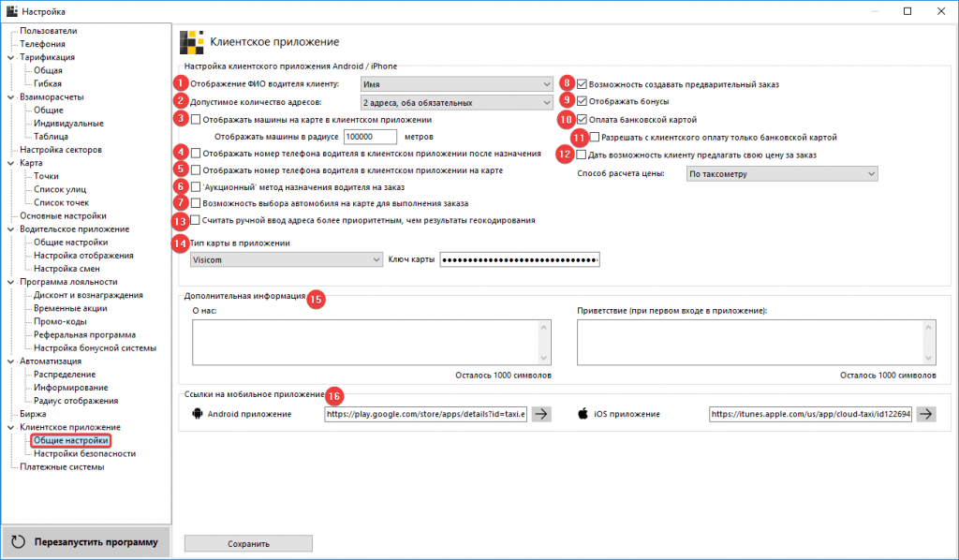
Task: Collapse the Тарификация tree node
Action: click(10, 57)
